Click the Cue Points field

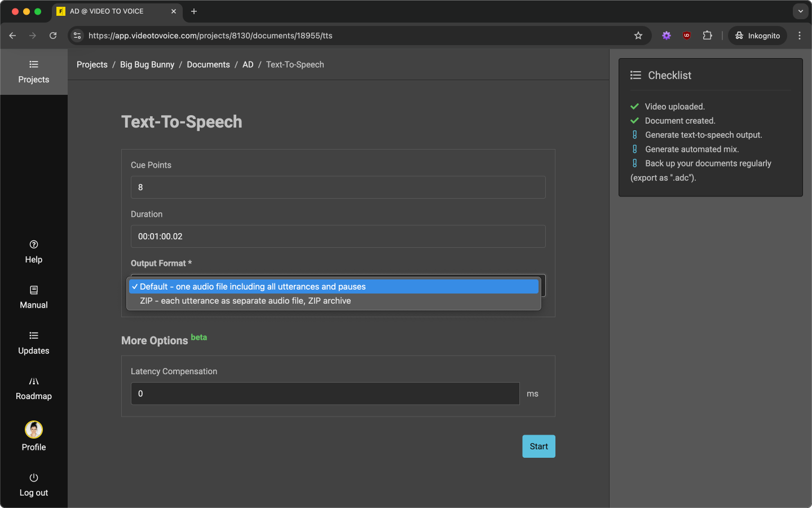338,187
